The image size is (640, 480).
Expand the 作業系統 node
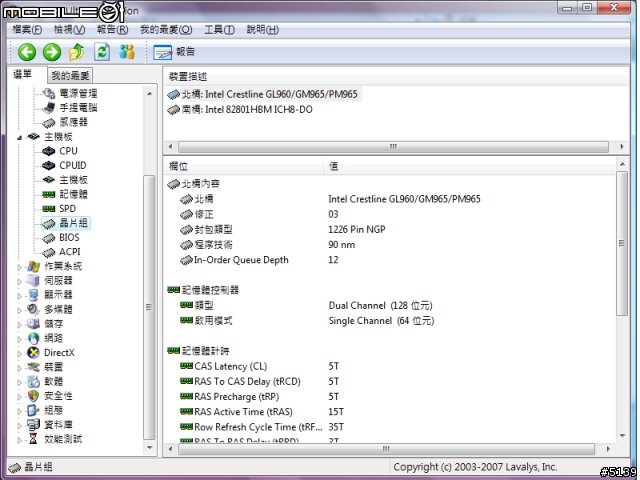point(19,267)
